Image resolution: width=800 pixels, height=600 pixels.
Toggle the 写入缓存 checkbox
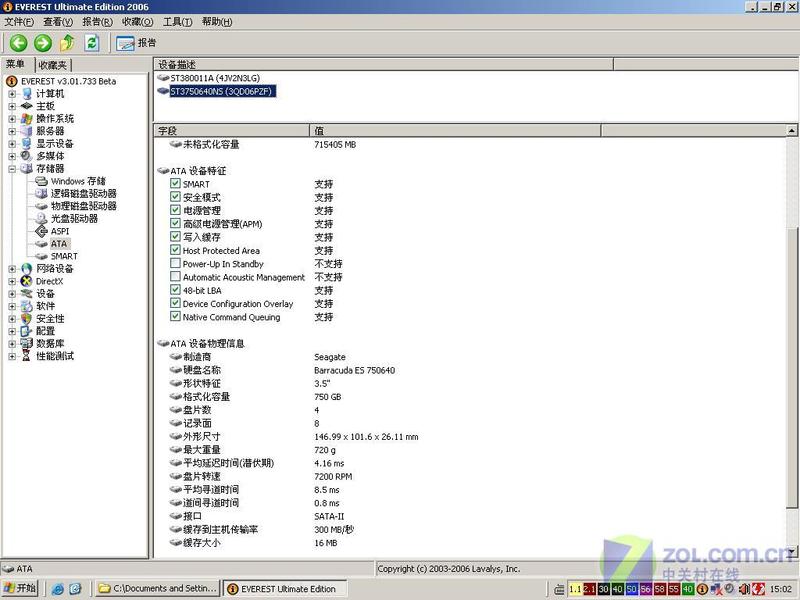coord(176,236)
